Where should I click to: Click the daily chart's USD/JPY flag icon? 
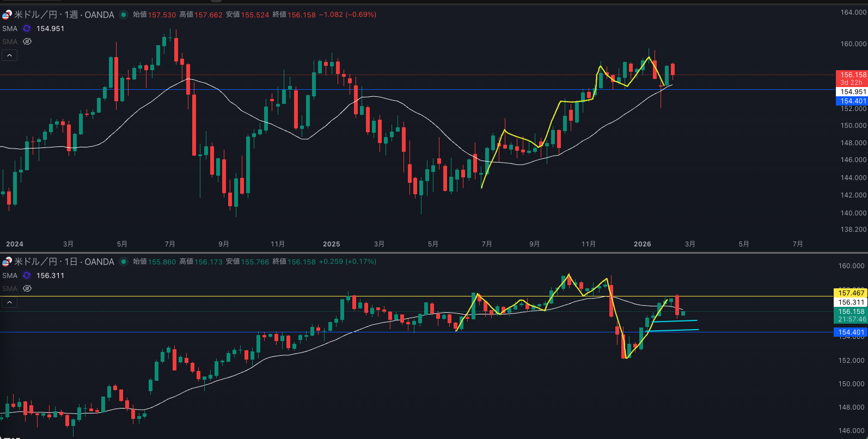(x=7, y=262)
